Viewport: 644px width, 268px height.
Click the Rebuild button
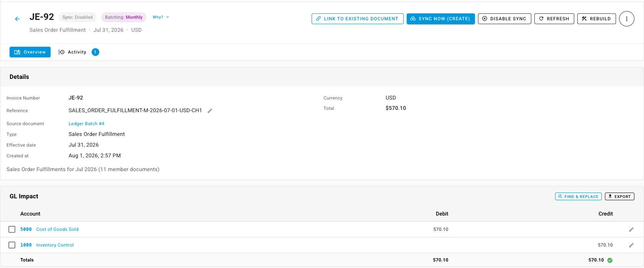tap(596, 19)
